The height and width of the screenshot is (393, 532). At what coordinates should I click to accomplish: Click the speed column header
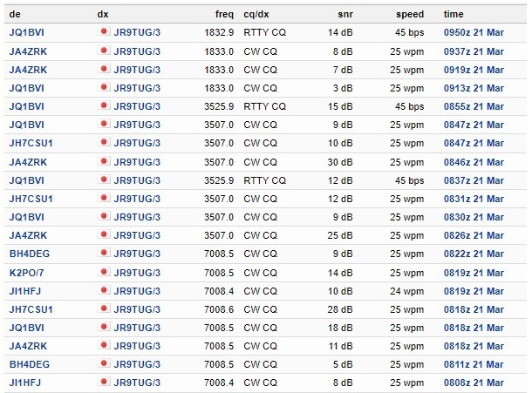pyautogui.click(x=410, y=14)
